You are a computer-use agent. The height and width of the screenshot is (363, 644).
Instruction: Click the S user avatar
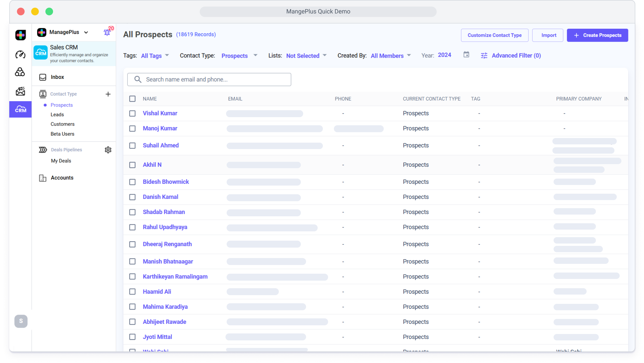tap(21, 321)
